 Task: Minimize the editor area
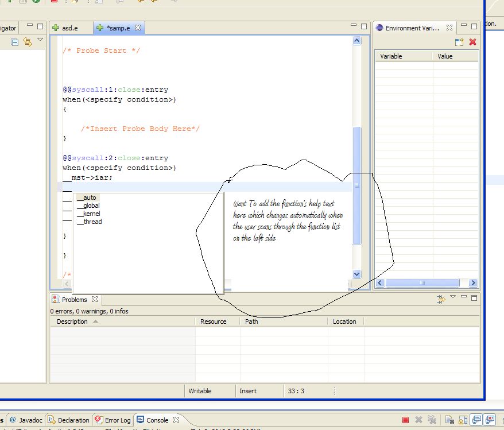tap(354, 25)
